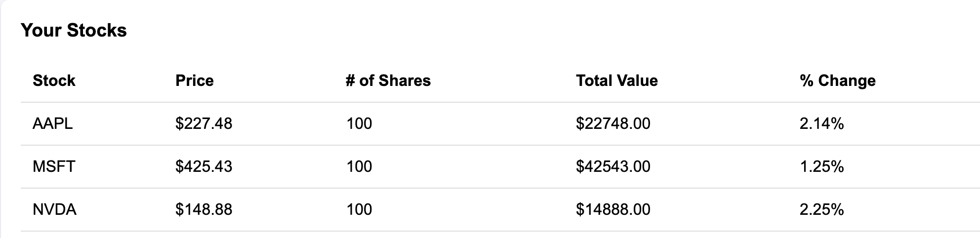
Task: Click the NVDA price $148.88
Action: (204, 209)
